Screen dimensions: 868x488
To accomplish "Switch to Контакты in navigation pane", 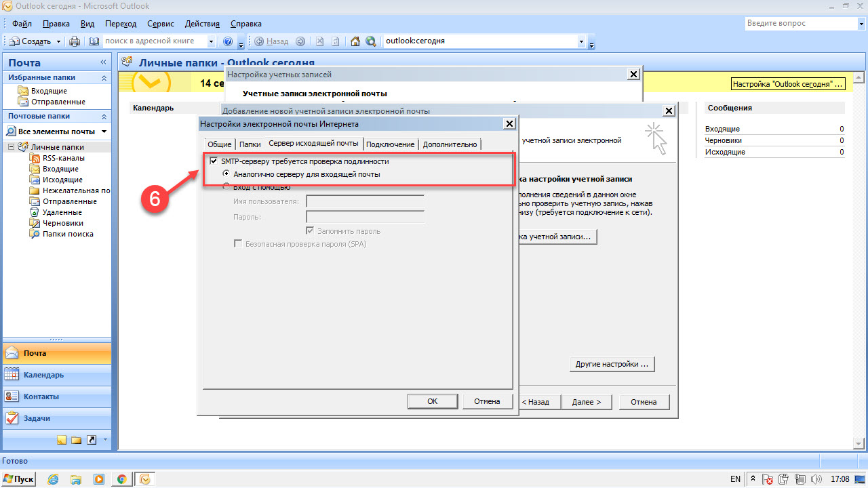I will click(x=57, y=396).
